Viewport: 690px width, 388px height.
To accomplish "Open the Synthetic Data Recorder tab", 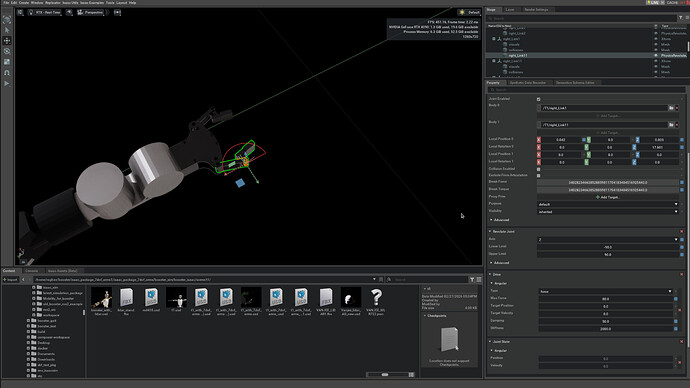I will point(528,83).
